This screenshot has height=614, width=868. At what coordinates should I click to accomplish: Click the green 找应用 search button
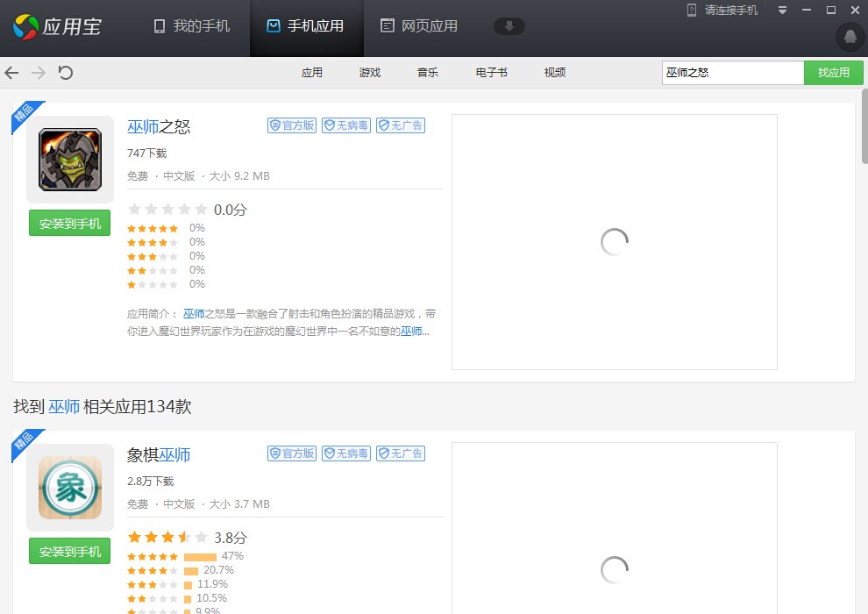[x=834, y=73]
